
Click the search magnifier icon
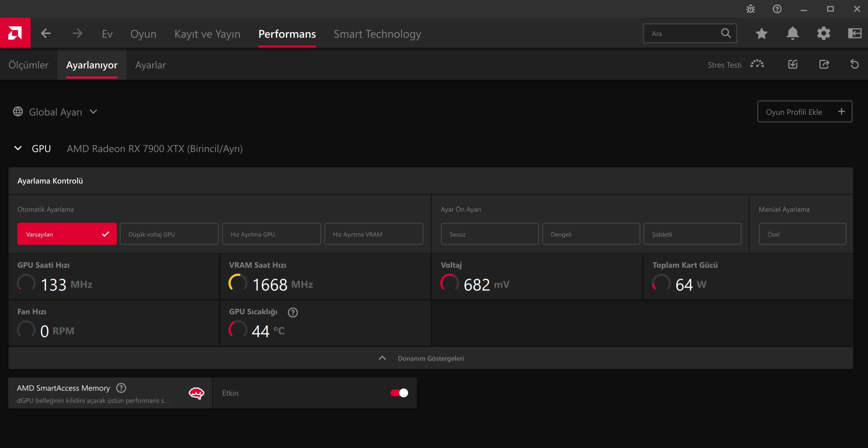point(726,33)
